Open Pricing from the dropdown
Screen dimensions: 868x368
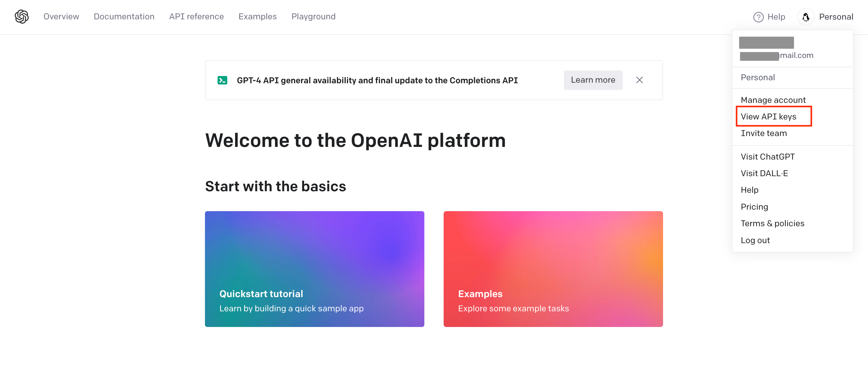754,206
